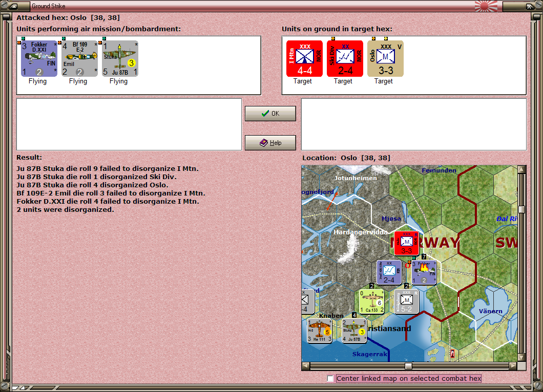Click the Mjøsa lake label on map

[x=391, y=219]
